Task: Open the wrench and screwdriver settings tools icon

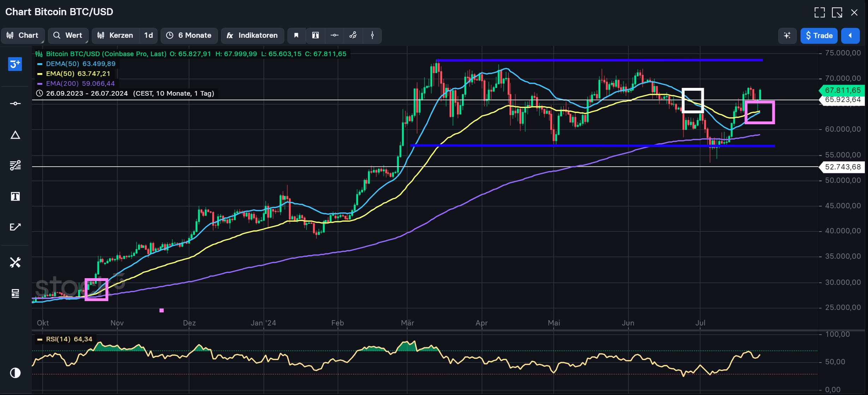Action: [x=15, y=262]
